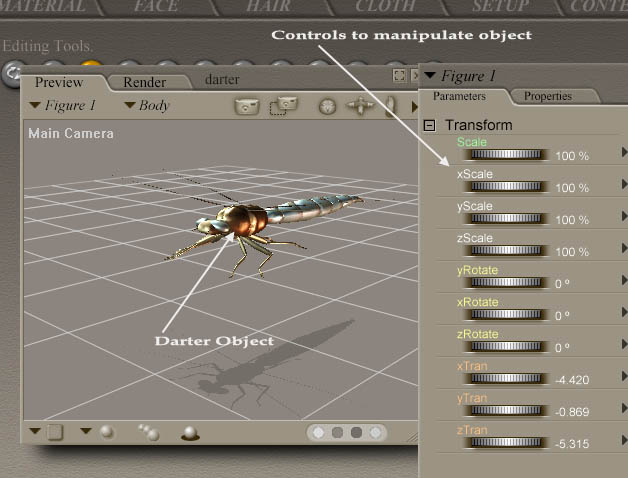Open Figure 1 dropdown in parameters panel

point(460,76)
